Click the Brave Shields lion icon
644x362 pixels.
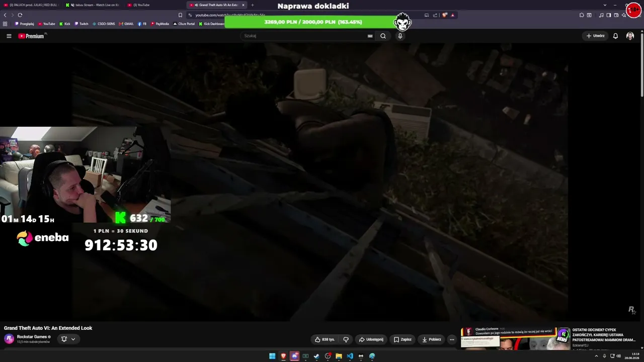click(x=444, y=15)
